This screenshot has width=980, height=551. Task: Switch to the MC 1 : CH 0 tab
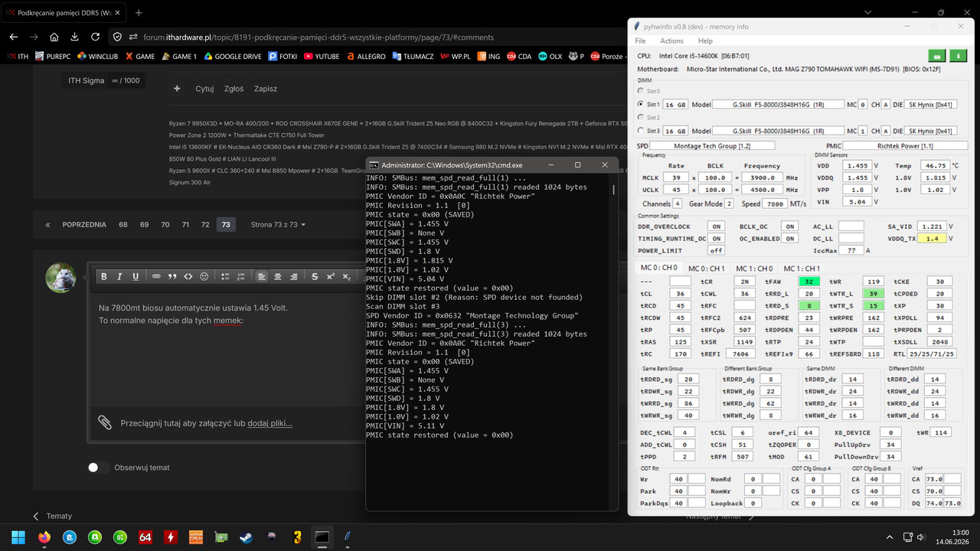(x=754, y=269)
